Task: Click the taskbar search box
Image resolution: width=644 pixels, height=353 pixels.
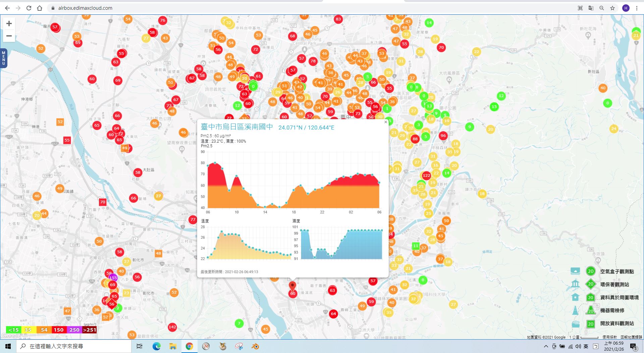Action: [x=74, y=346]
